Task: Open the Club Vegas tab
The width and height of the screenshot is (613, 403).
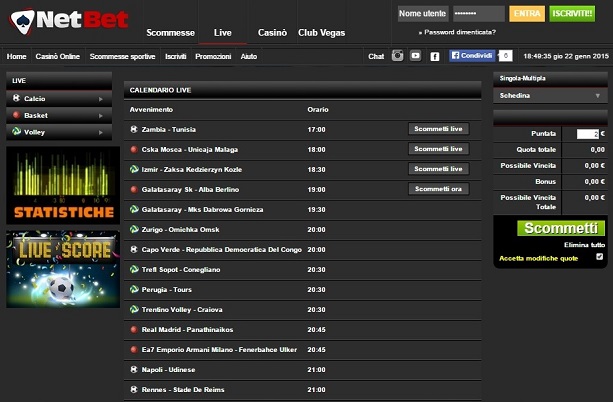Action: pos(321,33)
